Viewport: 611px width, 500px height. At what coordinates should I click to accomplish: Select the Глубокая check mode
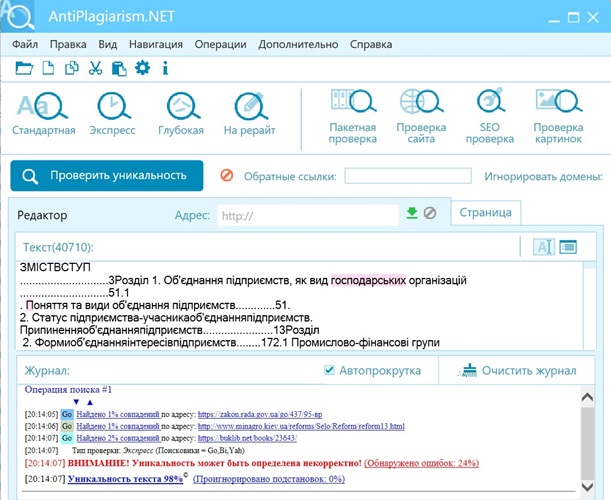point(181,114)
